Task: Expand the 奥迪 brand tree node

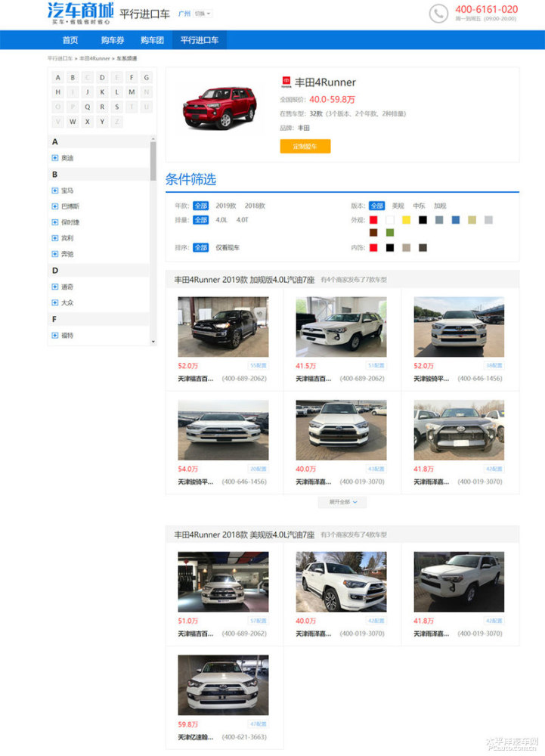Action: pos(55,158)
